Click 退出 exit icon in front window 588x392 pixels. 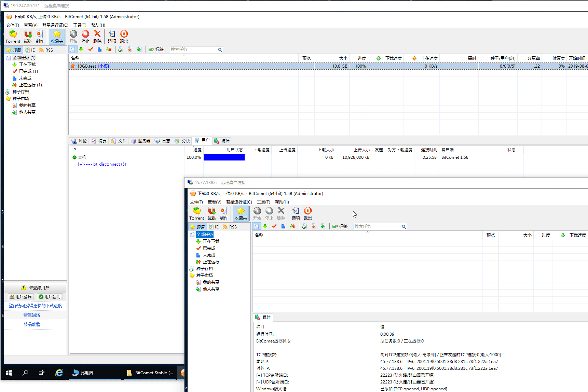point(308,213)
